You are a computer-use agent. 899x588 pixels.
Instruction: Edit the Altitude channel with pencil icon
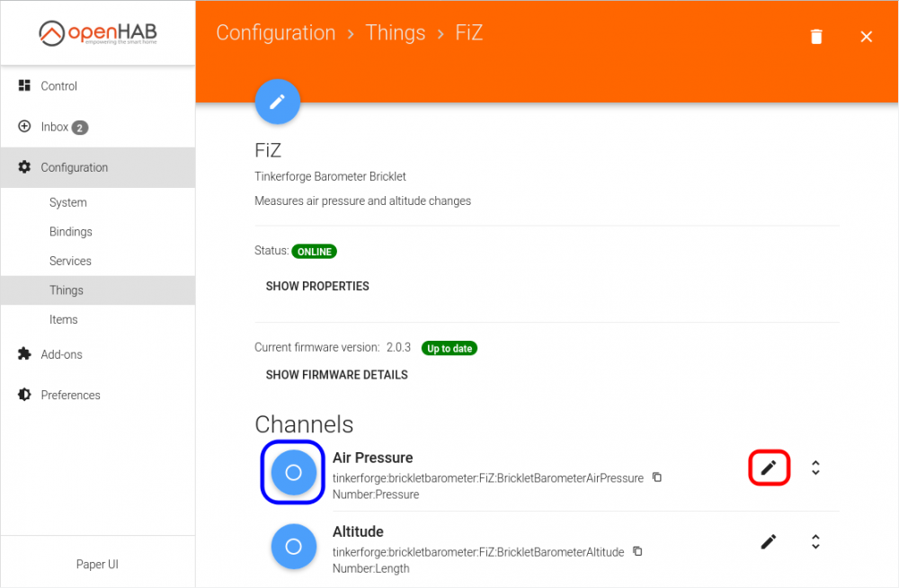point(769,541)
